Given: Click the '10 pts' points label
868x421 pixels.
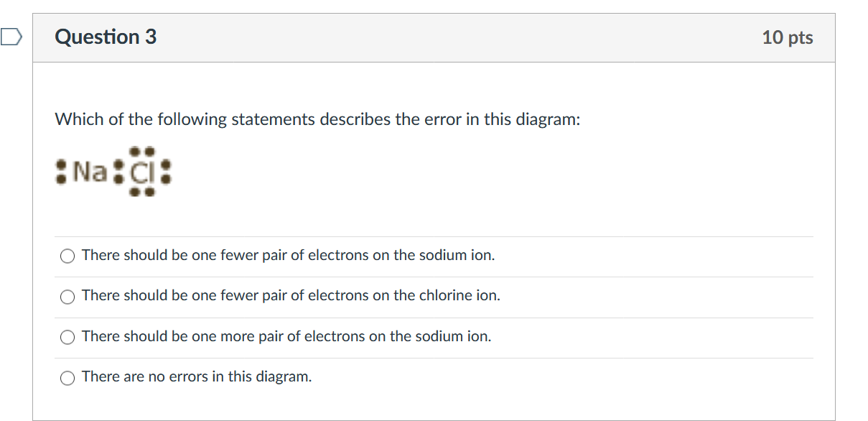Looking at the screenshot, I should point(788,37).
